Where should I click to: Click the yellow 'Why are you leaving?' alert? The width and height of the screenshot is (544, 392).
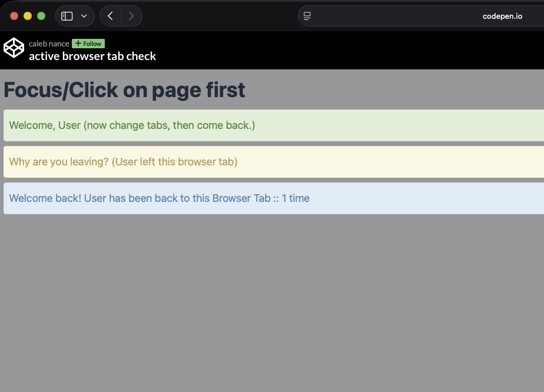click(x=274, y=162)
